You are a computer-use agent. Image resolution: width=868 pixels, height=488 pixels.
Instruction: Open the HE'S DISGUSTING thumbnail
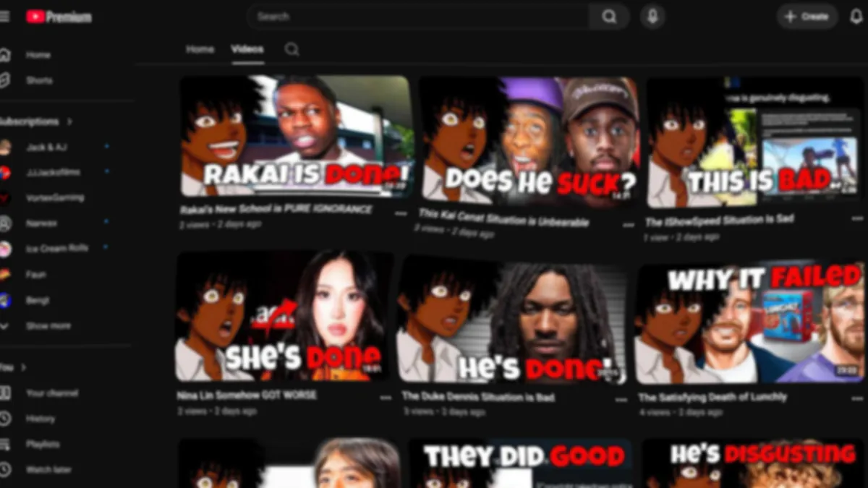pos(754,463)
